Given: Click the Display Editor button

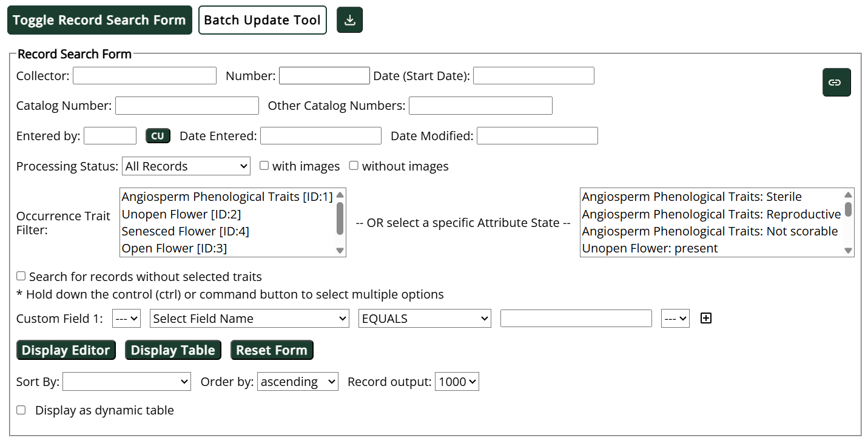Looking at the screenshot, I should 66,350.
